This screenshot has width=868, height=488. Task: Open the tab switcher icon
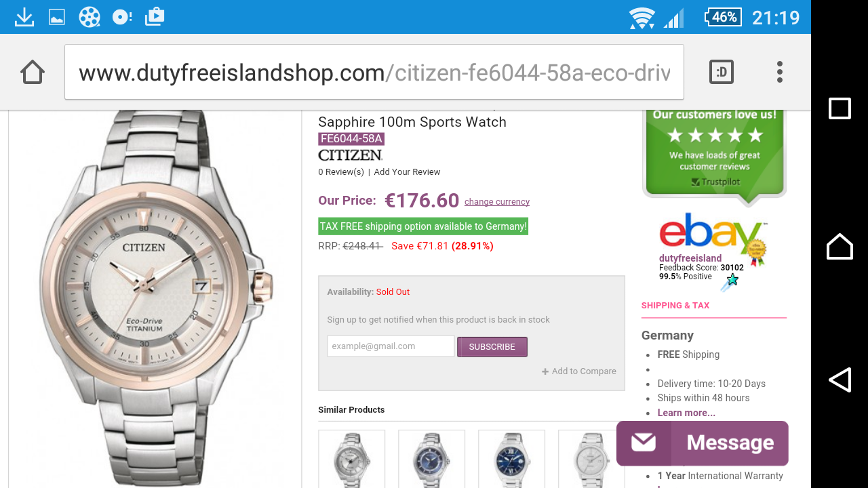coord(722,72)
